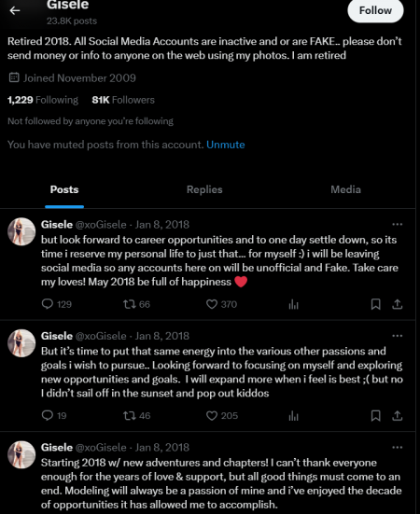Reply to the post with 19 replies
Screen dimensions: 420x514
tap(48, 415)
